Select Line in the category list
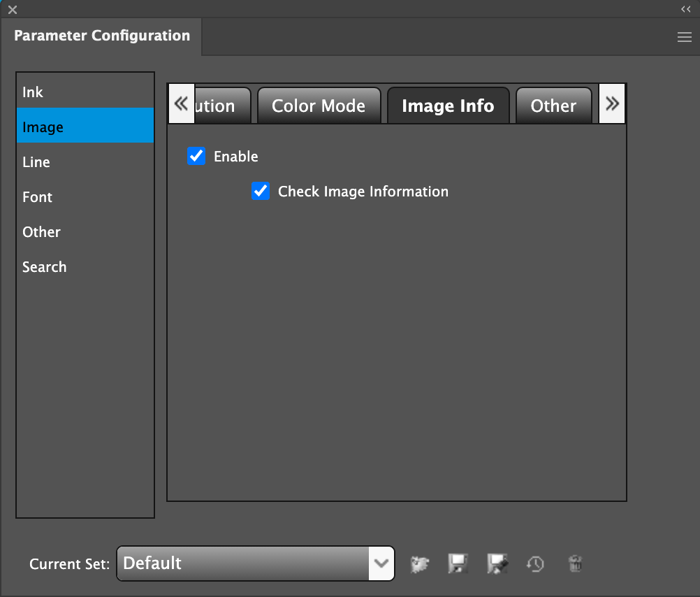This screenshot has width=700, height=597. [x=36, y=162]
